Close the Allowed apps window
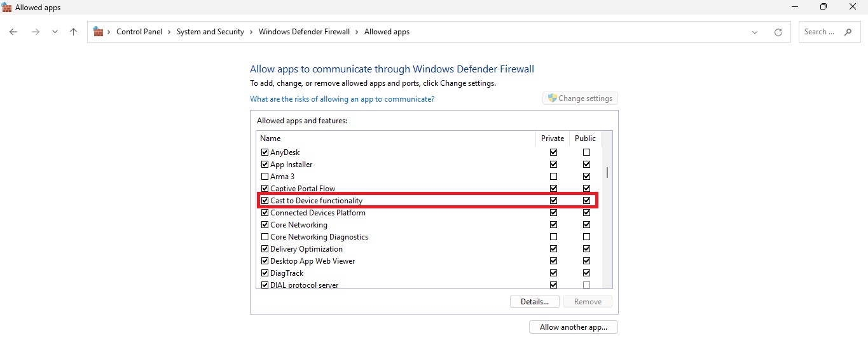868x345 pixels. pyautogui.click(x=853, y=7)
